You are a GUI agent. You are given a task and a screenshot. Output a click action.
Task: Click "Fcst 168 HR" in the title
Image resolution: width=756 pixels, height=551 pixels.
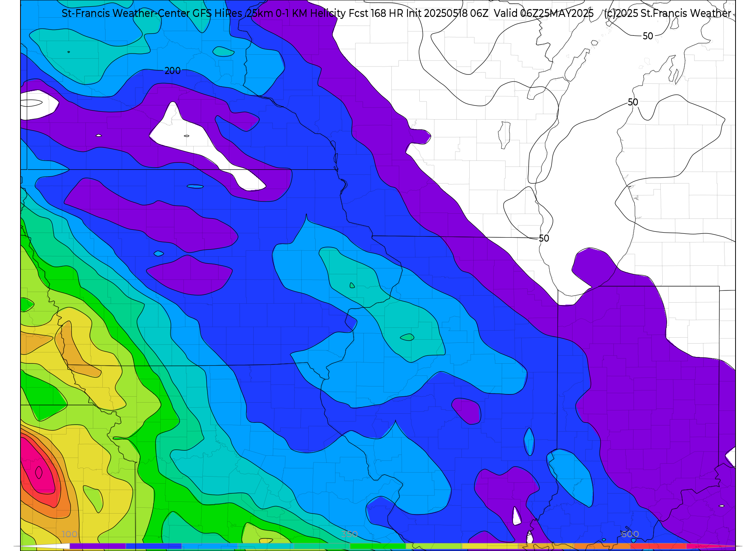point(376,13)
